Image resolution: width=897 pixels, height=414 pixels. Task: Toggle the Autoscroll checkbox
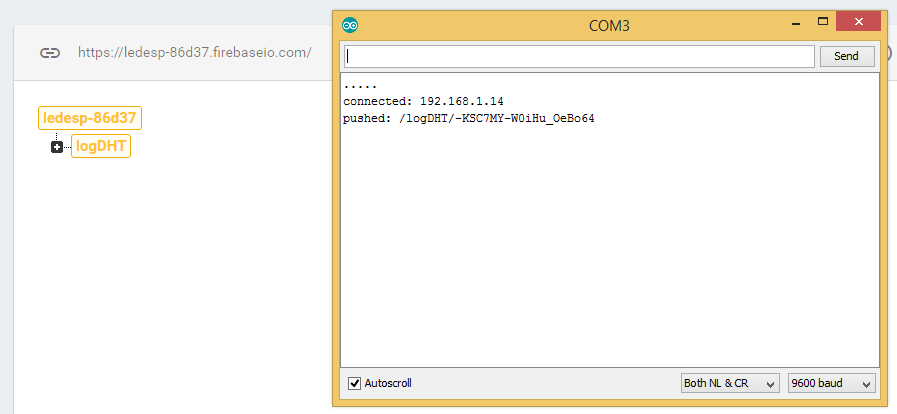pyautogui.click(x=355, y=383)
